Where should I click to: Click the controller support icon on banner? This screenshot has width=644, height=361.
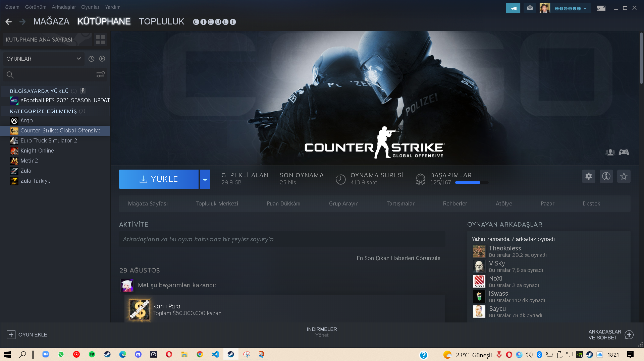624,153
